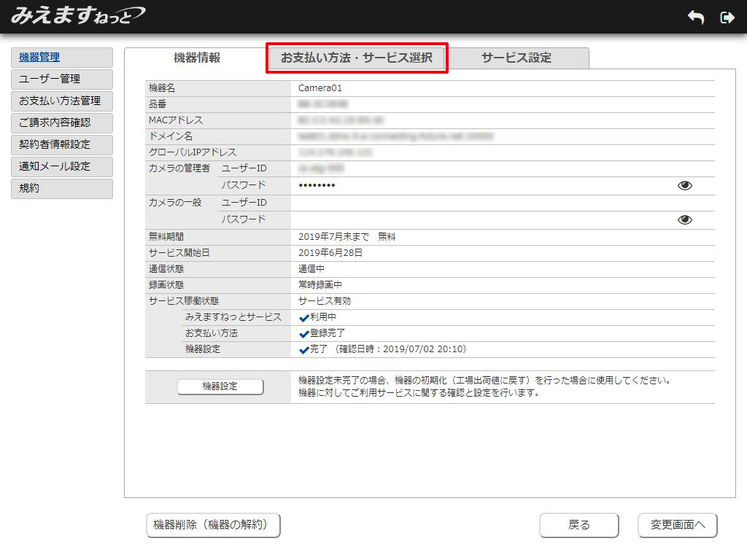Show the camera general user password
The height and width of the screenshot is (560, 747).
tap(684, 219)
